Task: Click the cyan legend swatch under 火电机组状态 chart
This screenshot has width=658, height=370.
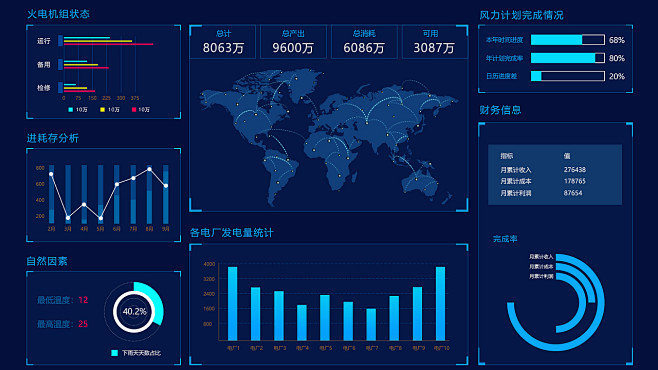Action: click(70, 109)
